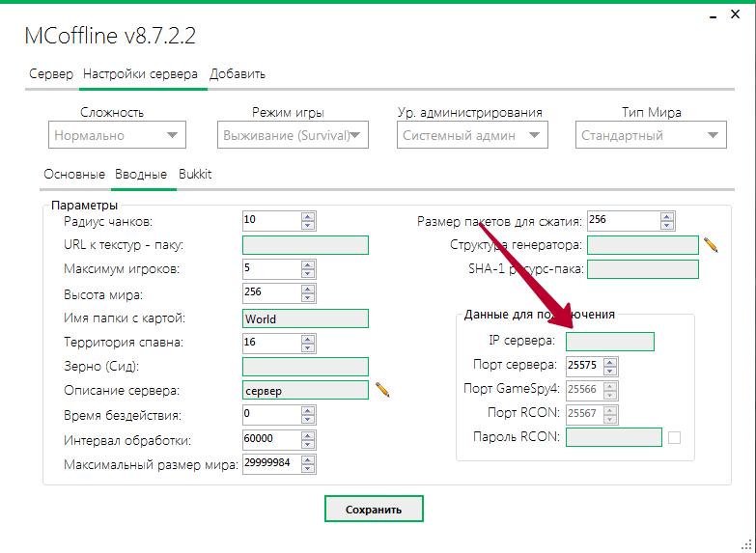Click the pencil icon next to Описание сервера
This screenshot has height=553, width=756.
coord(382,390)
